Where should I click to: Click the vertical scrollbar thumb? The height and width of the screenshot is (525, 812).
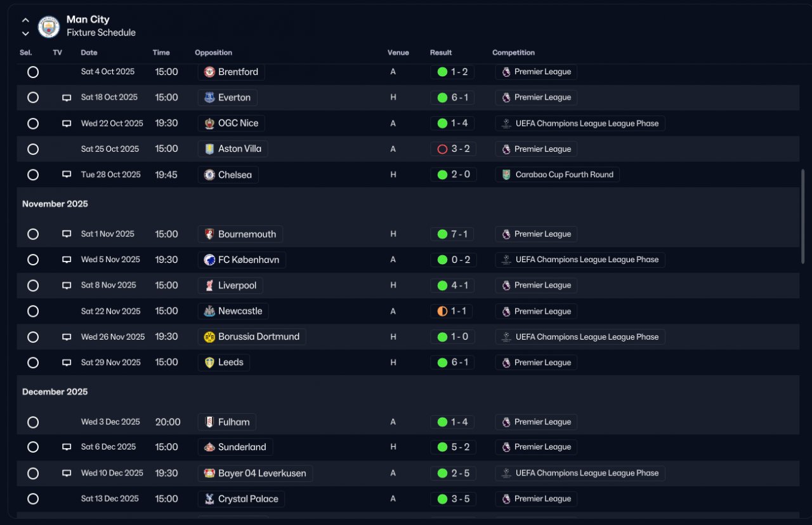(803, 216)
